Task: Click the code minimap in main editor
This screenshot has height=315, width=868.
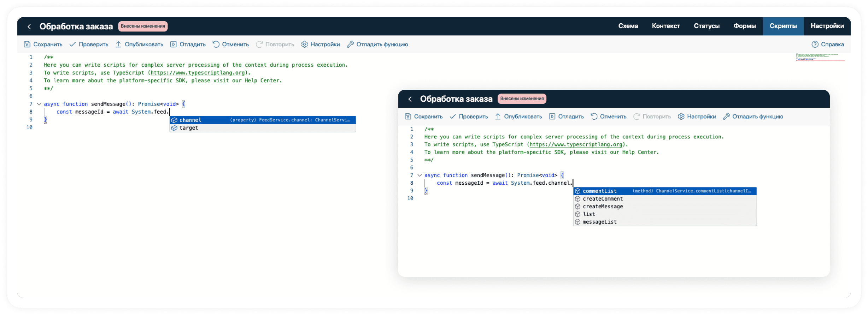Action: pos(820,57)
